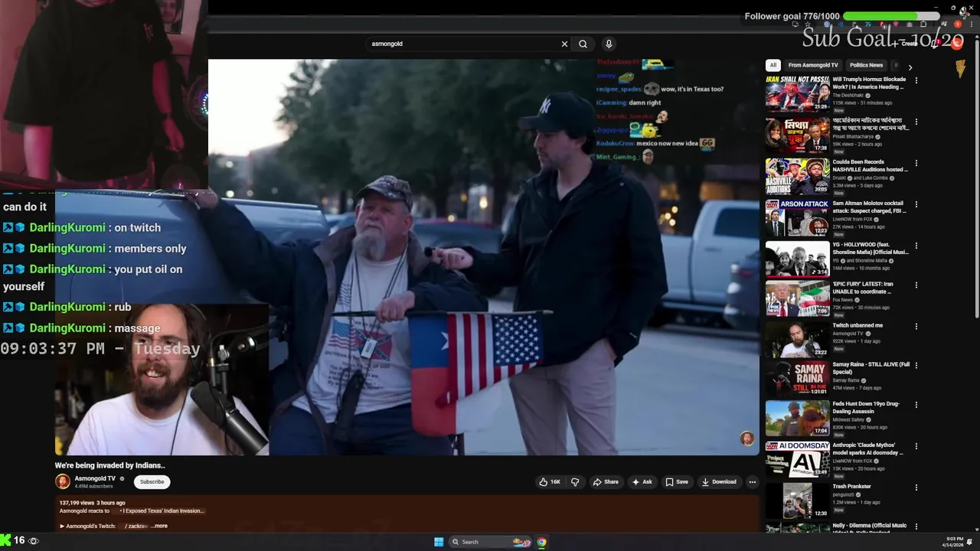Screen dimensions: 980x551
Task: Select the Politics News filter chip
Action: click(866, 65)
